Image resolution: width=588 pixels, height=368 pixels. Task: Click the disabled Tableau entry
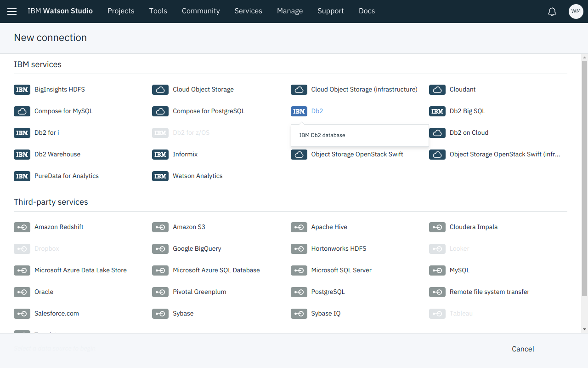(x=451, y=314)
